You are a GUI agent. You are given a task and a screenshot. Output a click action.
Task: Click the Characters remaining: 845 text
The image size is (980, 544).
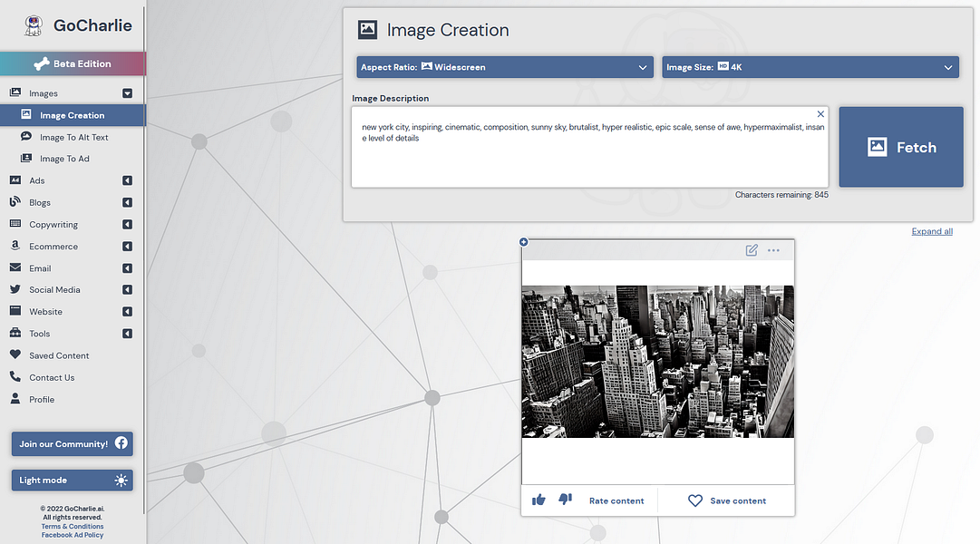781,195
